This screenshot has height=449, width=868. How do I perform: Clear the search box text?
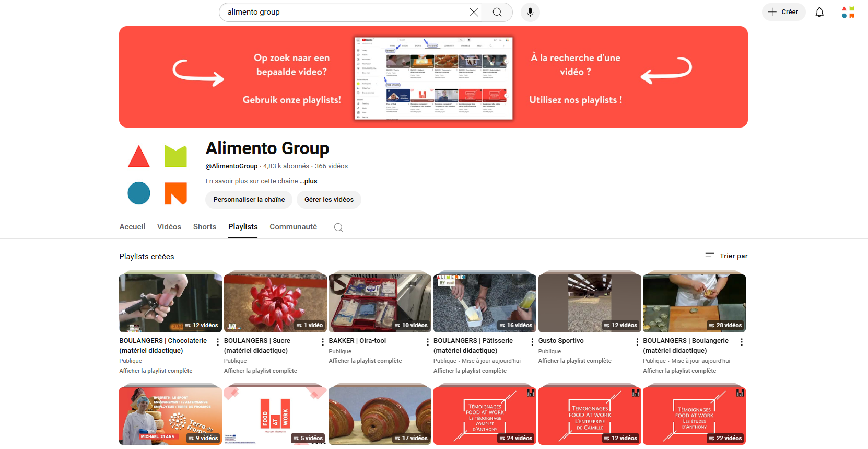[x=473, y=12]
